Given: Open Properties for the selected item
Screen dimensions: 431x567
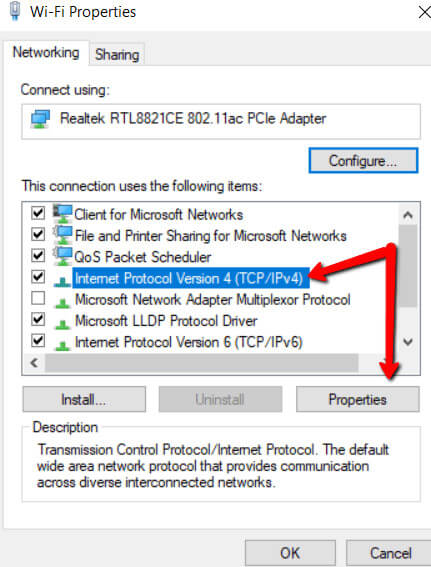Looking at the screenshot, I should click(x=358, y=399).
